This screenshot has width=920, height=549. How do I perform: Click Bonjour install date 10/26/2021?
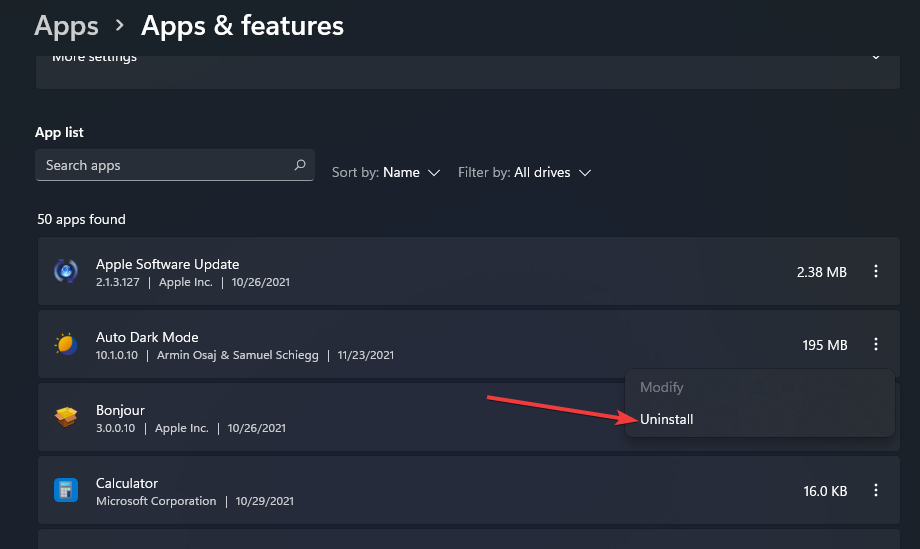coord(256,428)
